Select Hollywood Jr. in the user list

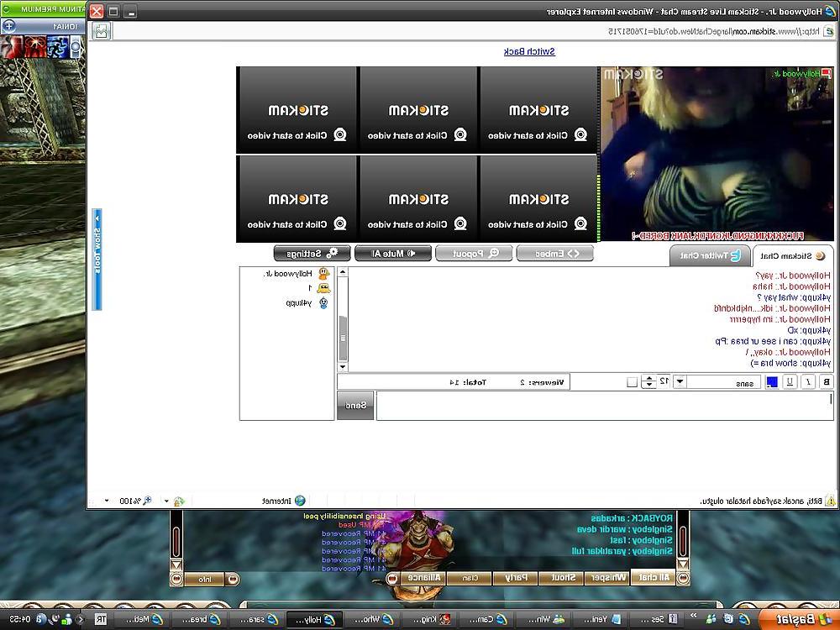tap(297, 274)
